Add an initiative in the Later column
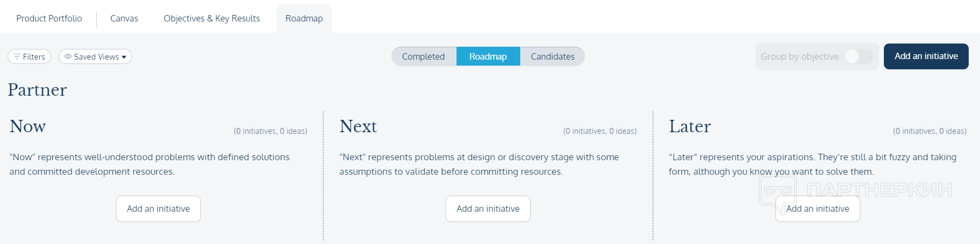Image resolution: width=980 pixels, height=244 pixels. point(818,209)
